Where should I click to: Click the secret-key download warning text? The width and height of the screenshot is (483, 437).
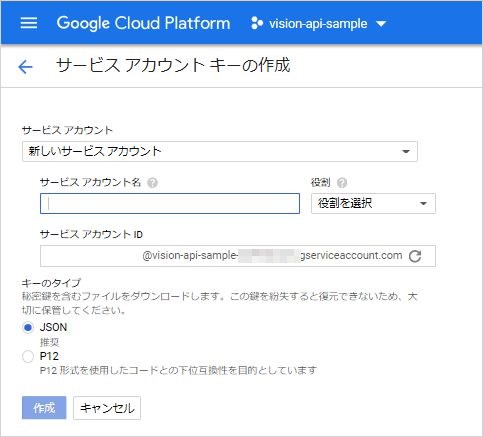[x=220, y=303]
